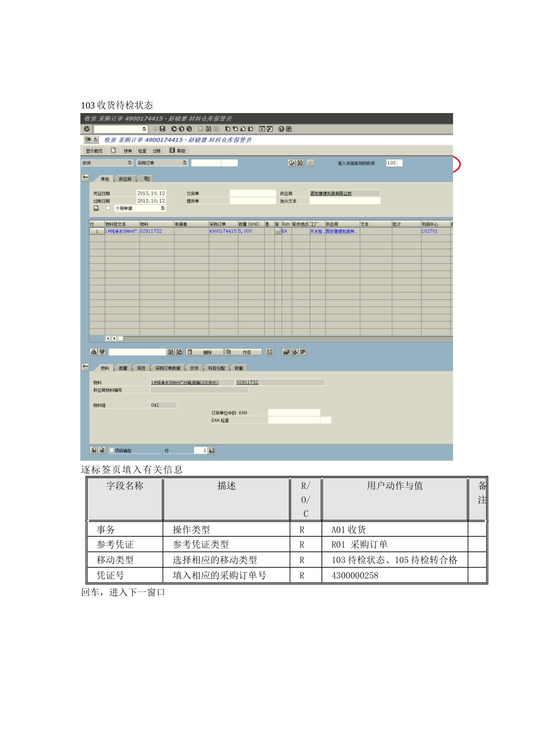Open the 个别单据 dropdown

[x=163, y=208]
